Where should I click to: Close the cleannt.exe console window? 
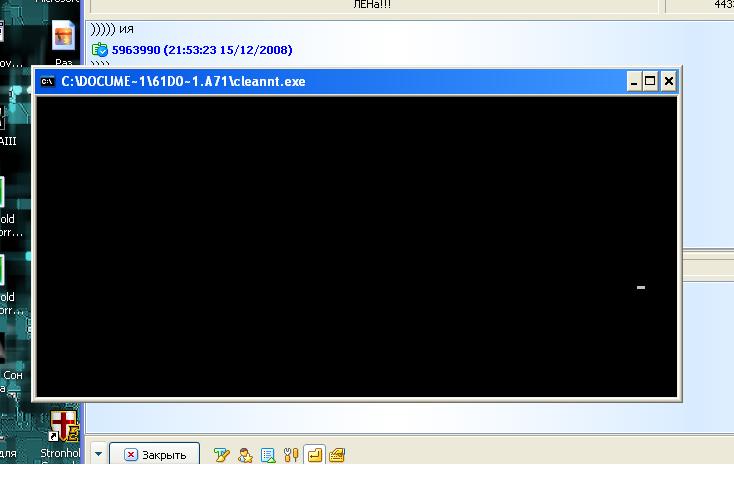[669, 82]
